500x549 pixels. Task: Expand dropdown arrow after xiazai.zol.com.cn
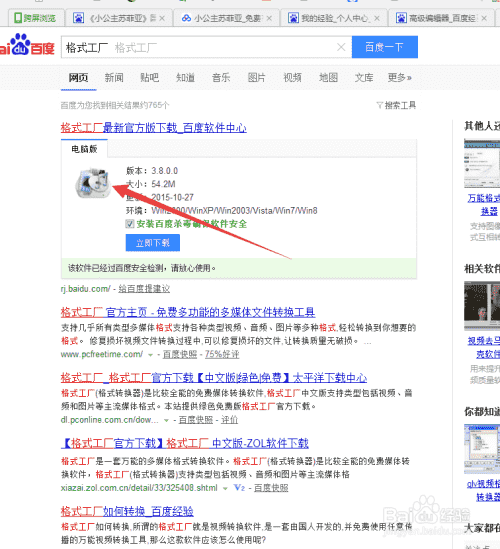225,488
